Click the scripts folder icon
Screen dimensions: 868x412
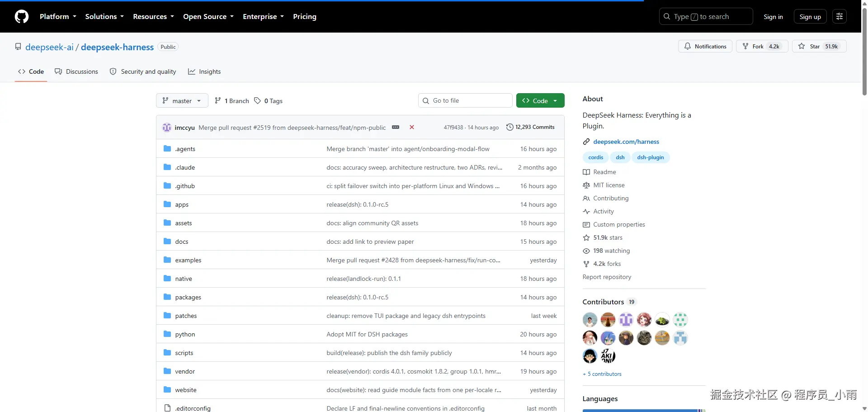(x=167, y=353)
